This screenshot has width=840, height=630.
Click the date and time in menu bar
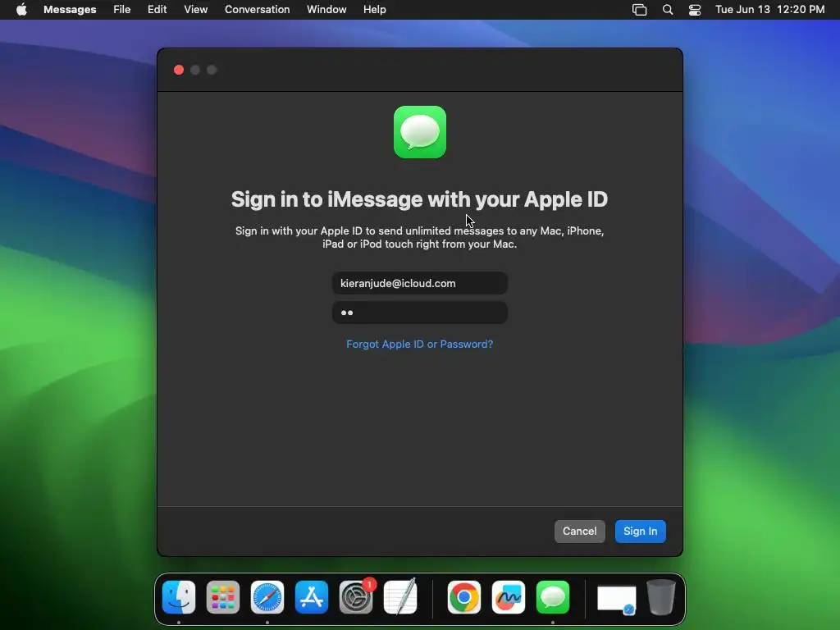coord(769,9)
